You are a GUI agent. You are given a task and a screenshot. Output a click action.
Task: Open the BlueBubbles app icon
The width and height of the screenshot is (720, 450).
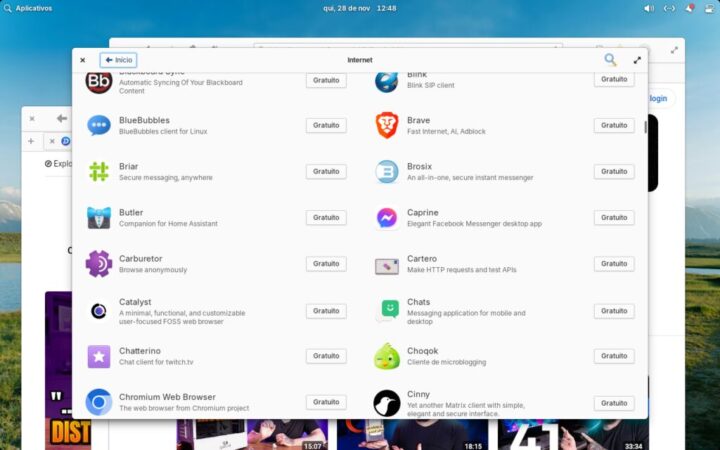tap(99, 125)
